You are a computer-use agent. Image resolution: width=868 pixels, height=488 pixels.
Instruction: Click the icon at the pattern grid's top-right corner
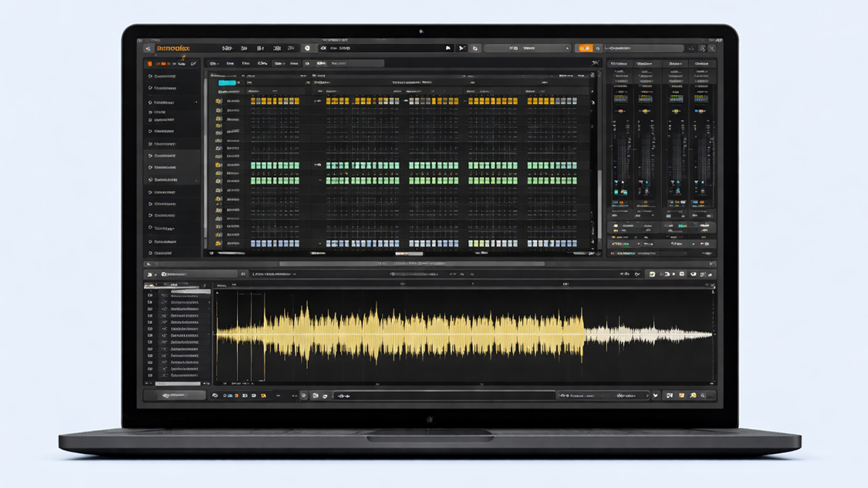[595, 63]
